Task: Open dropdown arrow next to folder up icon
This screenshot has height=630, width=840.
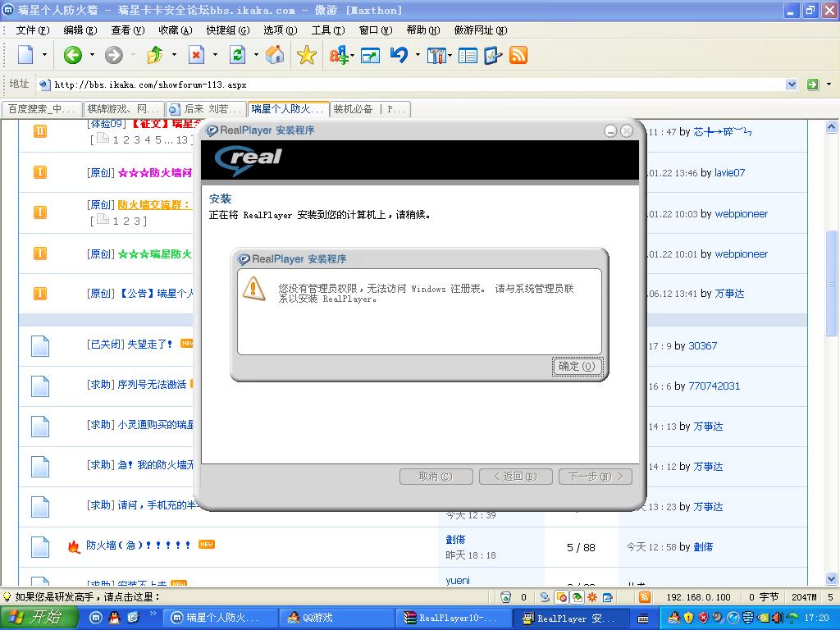Action: tap(174, 55)
